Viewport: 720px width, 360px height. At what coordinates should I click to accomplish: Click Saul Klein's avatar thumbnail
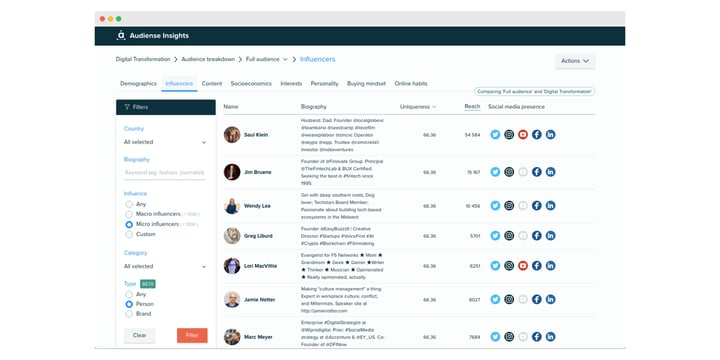232,135
